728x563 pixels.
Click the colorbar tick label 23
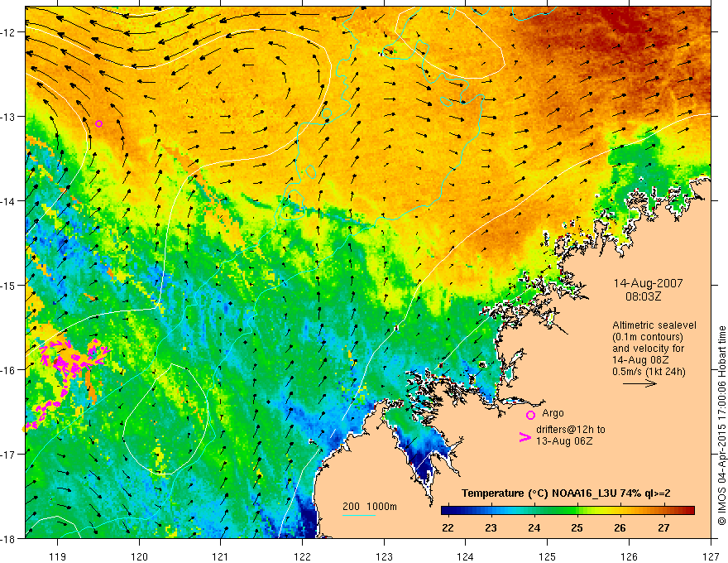click(x=491, y=527)
